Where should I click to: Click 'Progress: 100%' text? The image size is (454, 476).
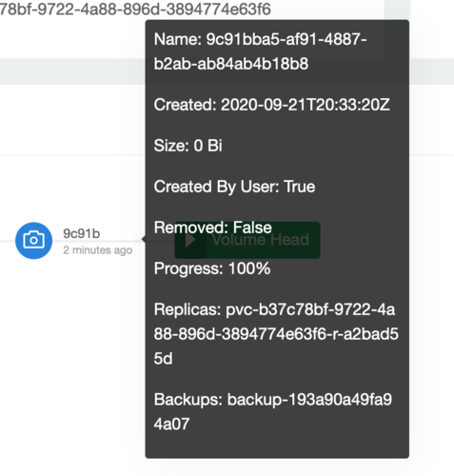coord(212,268)
